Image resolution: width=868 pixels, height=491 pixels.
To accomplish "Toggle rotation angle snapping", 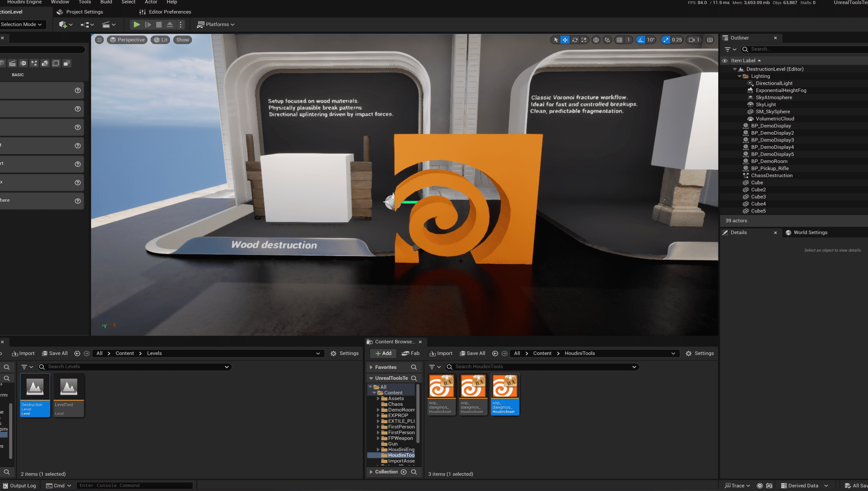I will 640,40.
